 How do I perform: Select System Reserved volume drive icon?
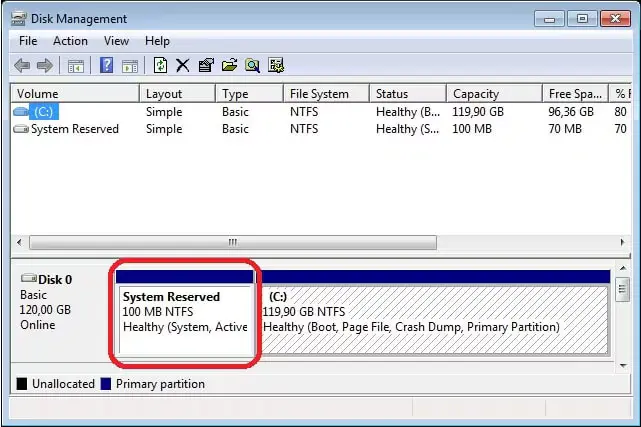point(21,129)
